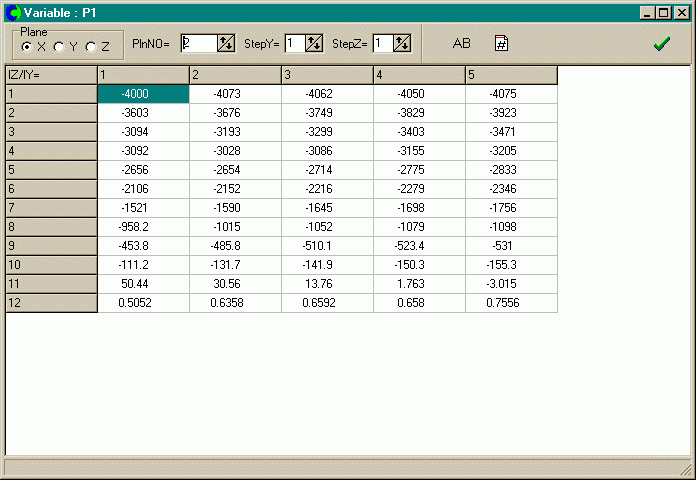This screenshot has width=696, height=480.
Task: Click the IZ/IY= corner header cell
Action: pyautogui.click(x=51, y=75)
